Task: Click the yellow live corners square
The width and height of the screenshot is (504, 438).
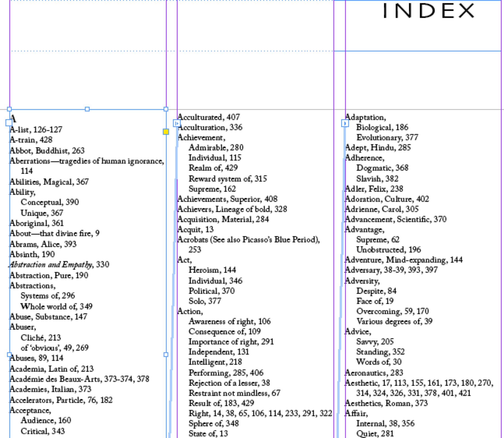Action: coord(166,132)
